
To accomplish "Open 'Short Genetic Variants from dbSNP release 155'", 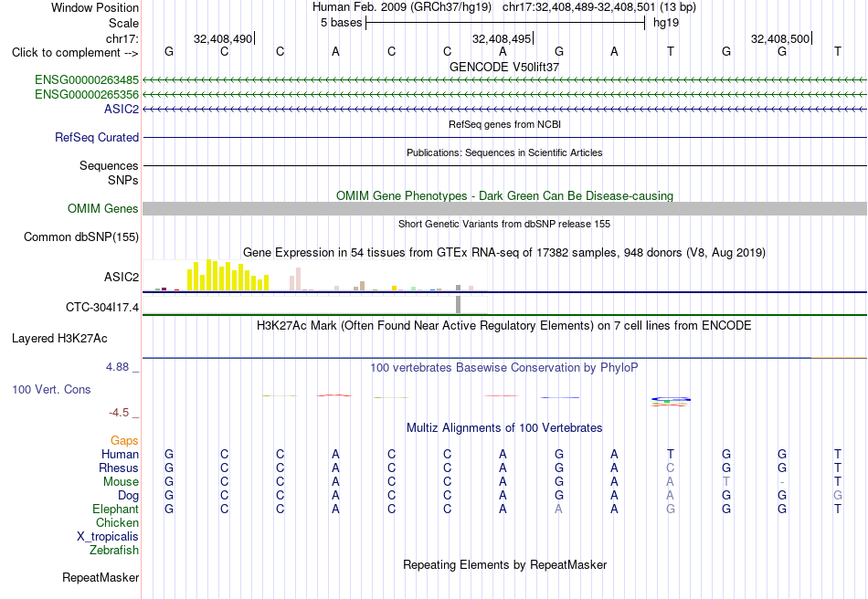I will pos(504,224).
